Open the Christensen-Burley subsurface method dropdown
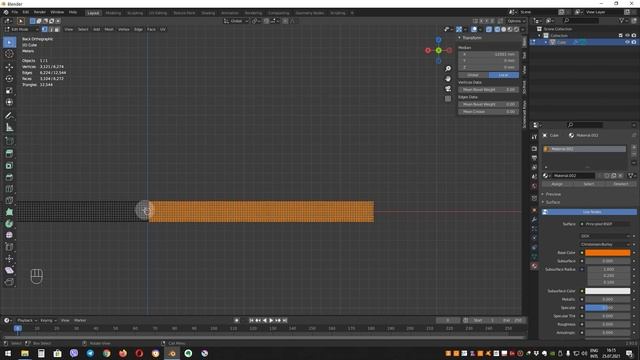 click(605, 244)
